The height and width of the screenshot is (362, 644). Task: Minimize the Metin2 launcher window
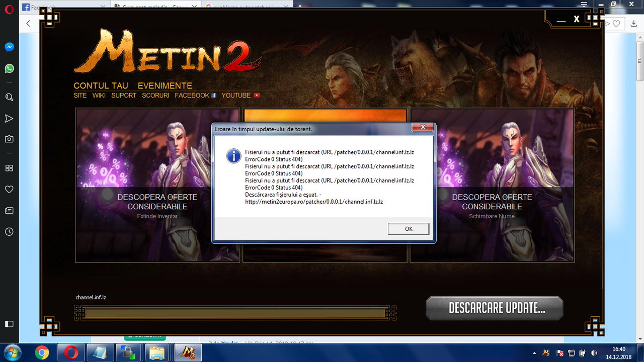561,20
